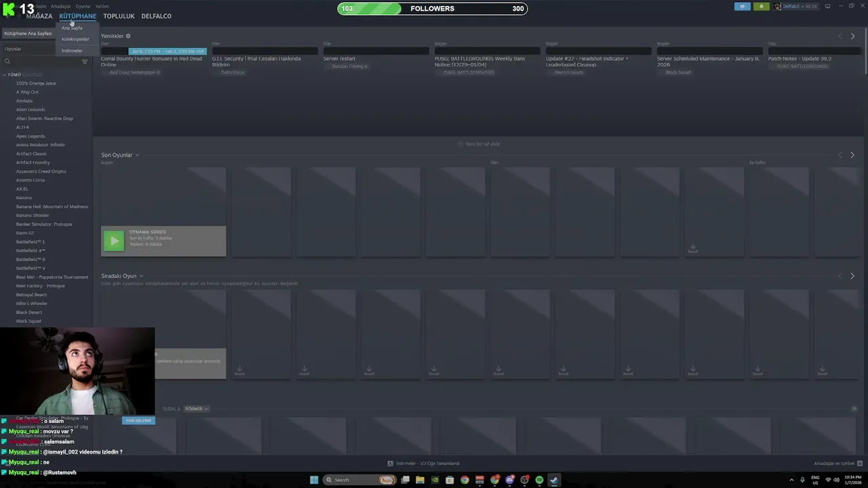Screen dimensions: 868x488
Task: Open the Oyunlar top menu
Action: click(x=83, y=6)
